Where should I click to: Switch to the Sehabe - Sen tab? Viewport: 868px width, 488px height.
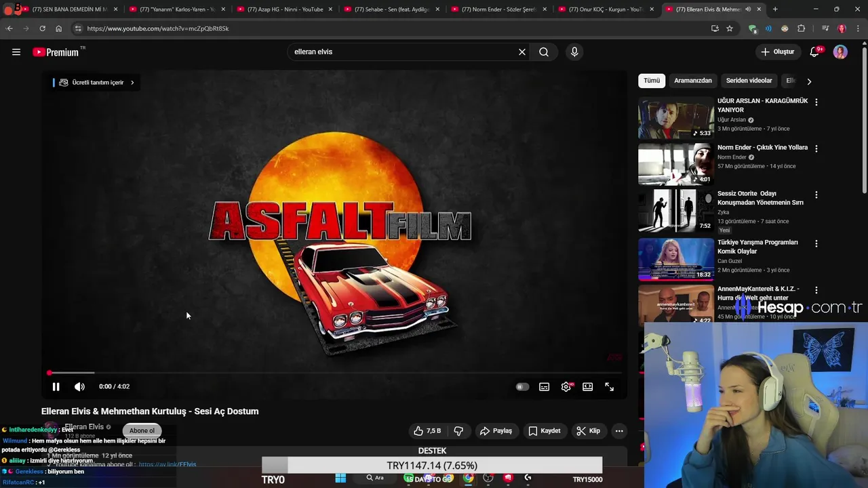point(392,9)
